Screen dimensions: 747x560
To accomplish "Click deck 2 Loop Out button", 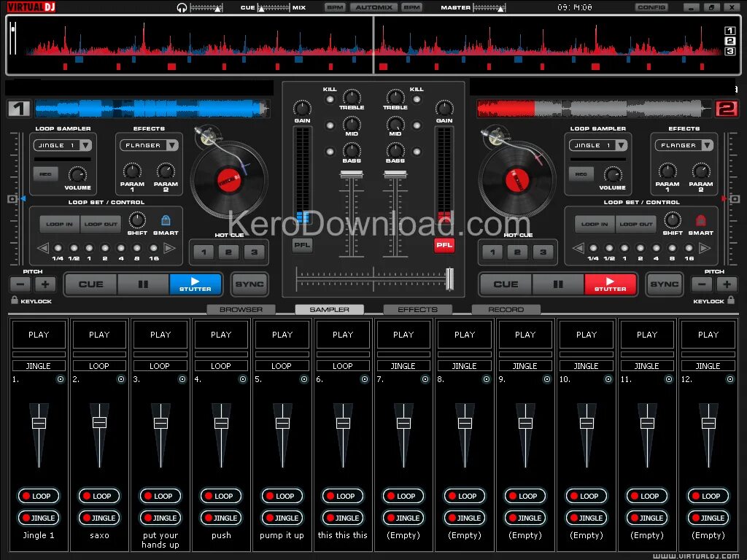I will (635, 224).
